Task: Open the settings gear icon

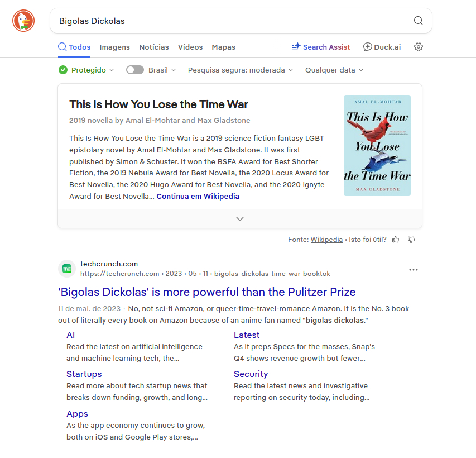Action: [419, 47]
